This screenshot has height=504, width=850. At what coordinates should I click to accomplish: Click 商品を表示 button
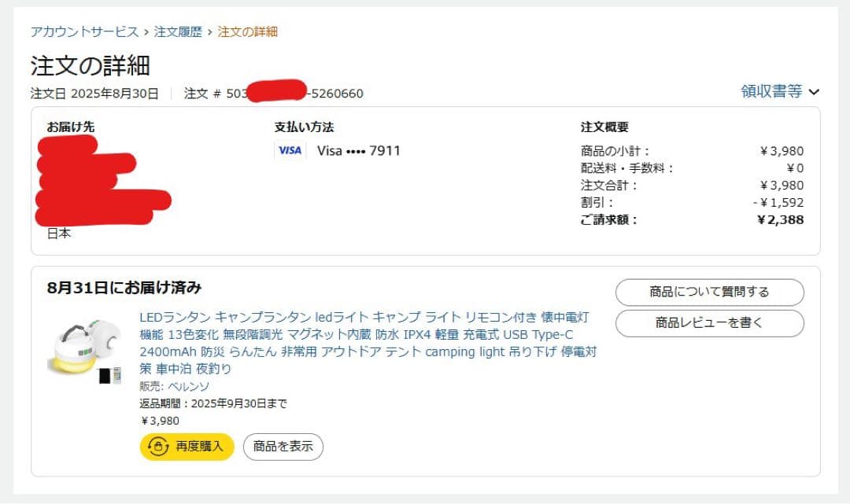click(x=283, y=447)
